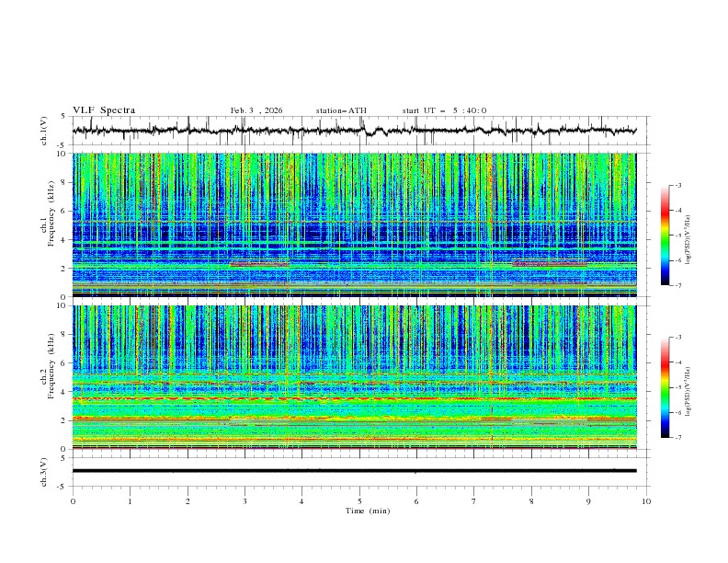
Task: Click the "-7" label on the ch.2 color bar
Action: click(678, 438)
